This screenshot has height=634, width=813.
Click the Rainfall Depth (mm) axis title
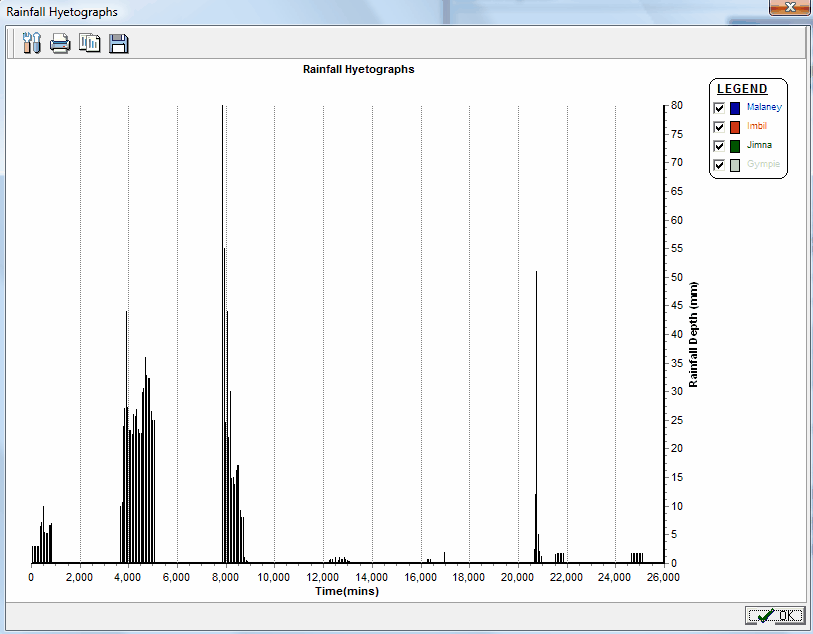pos(694,335)
